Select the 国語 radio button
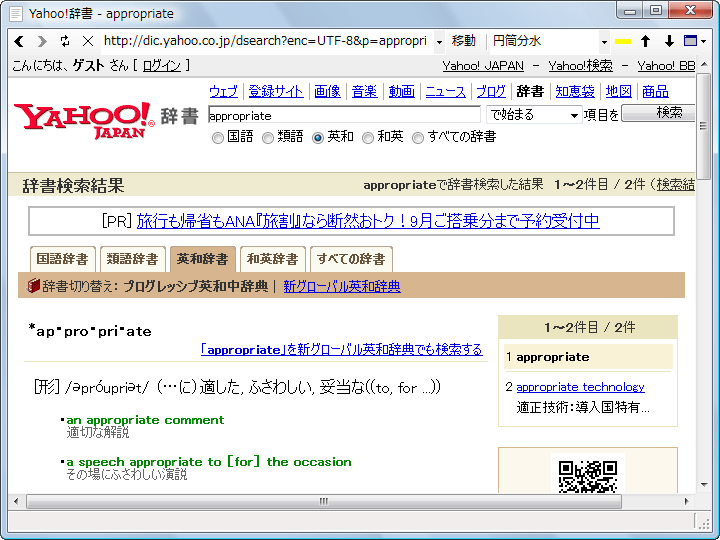The height and width of the screenshot is (540, 720). 218,138
